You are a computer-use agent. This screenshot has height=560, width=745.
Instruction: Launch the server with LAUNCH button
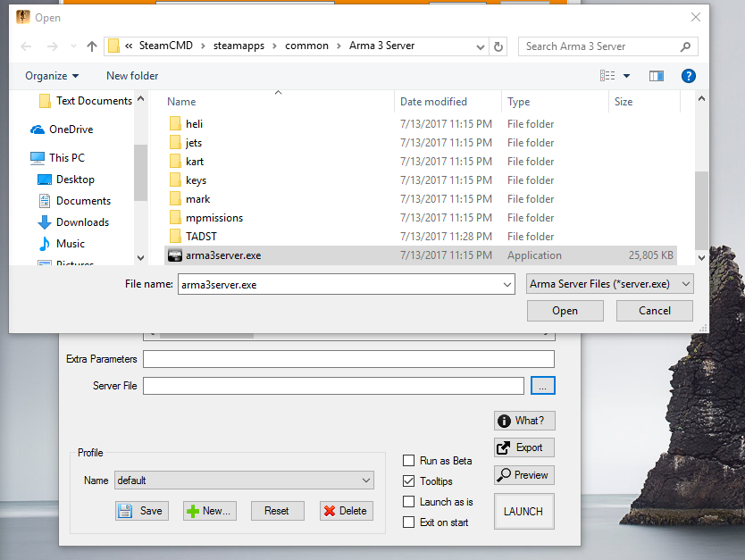coord(524,512)
